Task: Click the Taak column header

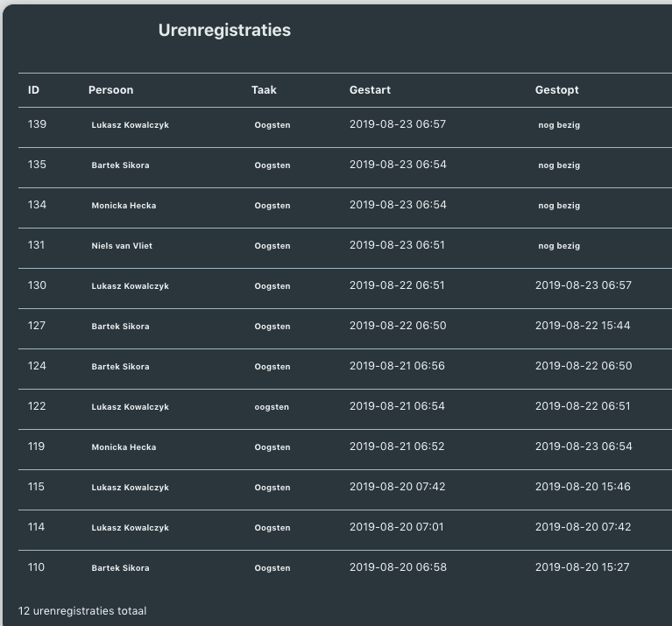Action: coord(264,90)
